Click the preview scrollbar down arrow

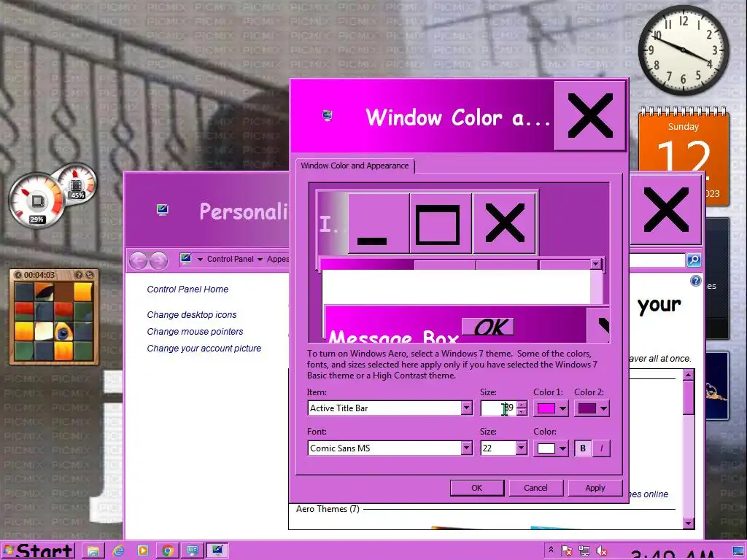(595, 264)
